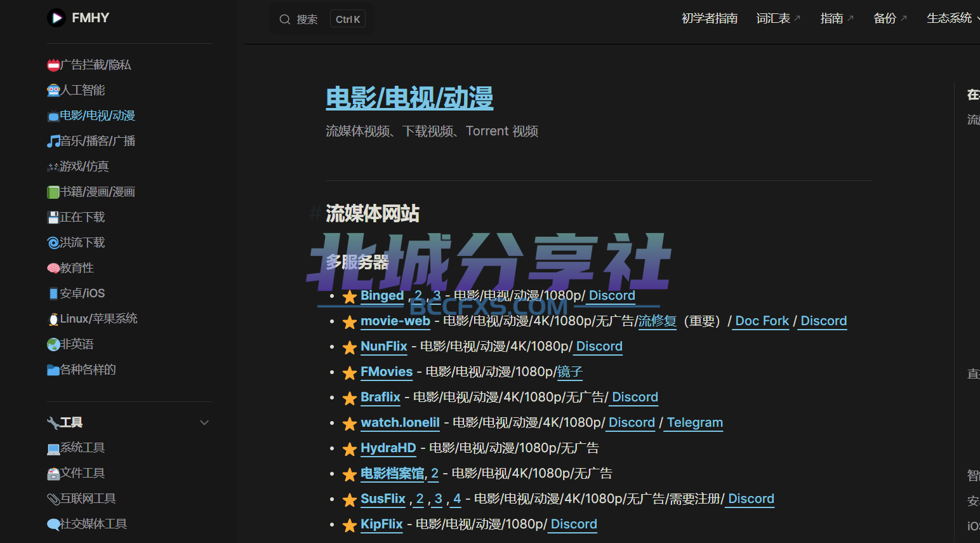Open the KipFlix Discord link
The image size is (980, 543).
pos(574,524)
